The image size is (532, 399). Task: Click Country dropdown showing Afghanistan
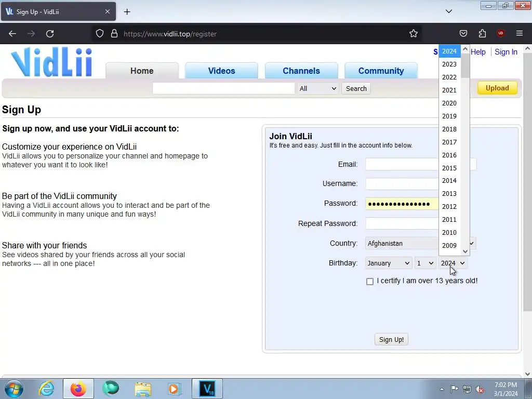click(421, 243)
